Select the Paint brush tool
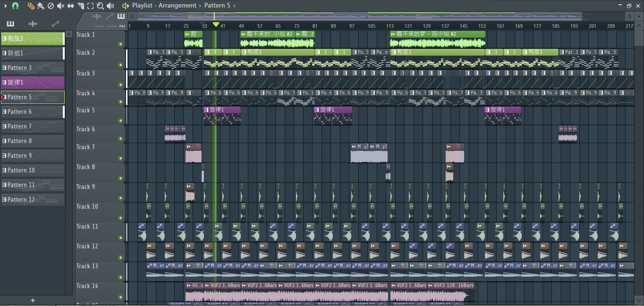The width and height of the screenshot is (644, 306). (x=41, y=6)
